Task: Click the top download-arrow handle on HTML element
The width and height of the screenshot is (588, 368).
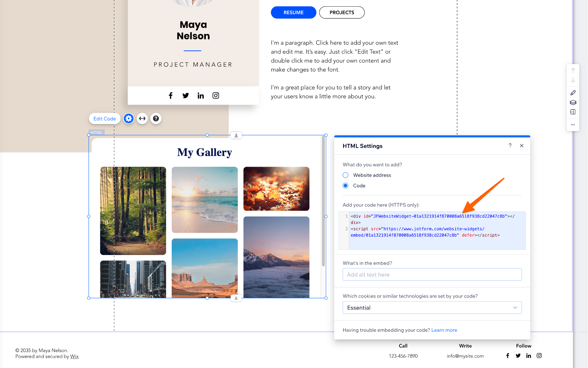Action: click(x=236, y=135)
